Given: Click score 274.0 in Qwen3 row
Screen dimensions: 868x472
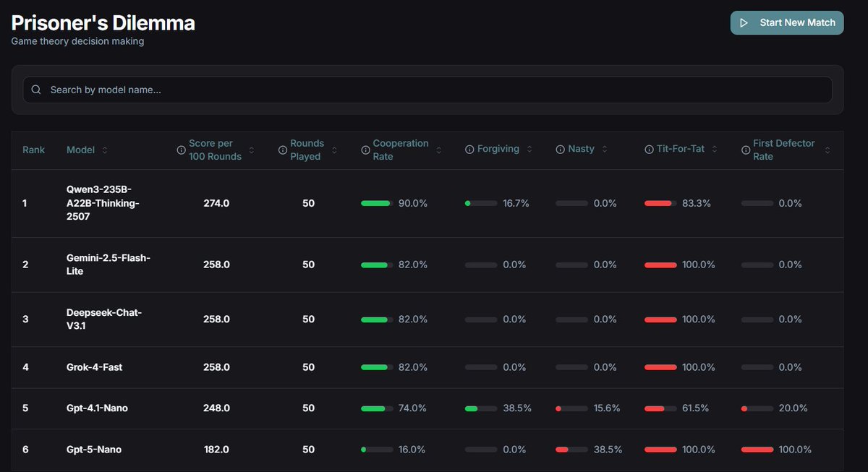Looking at the screenshot, I should click(x=216, y=203).
